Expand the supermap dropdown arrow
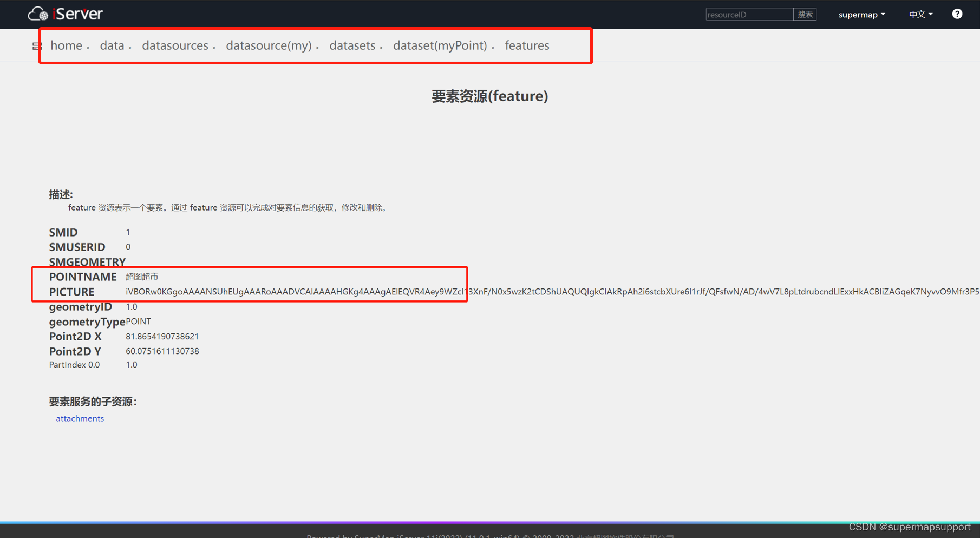This screenshot has height=538, width=980. point(882,15)
